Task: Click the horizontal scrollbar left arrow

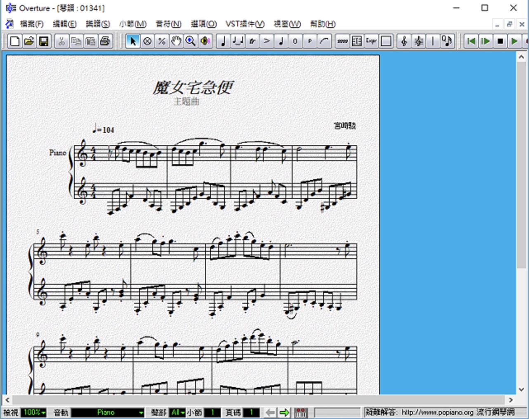Action: pyautogui.click(x=7, y=400)
